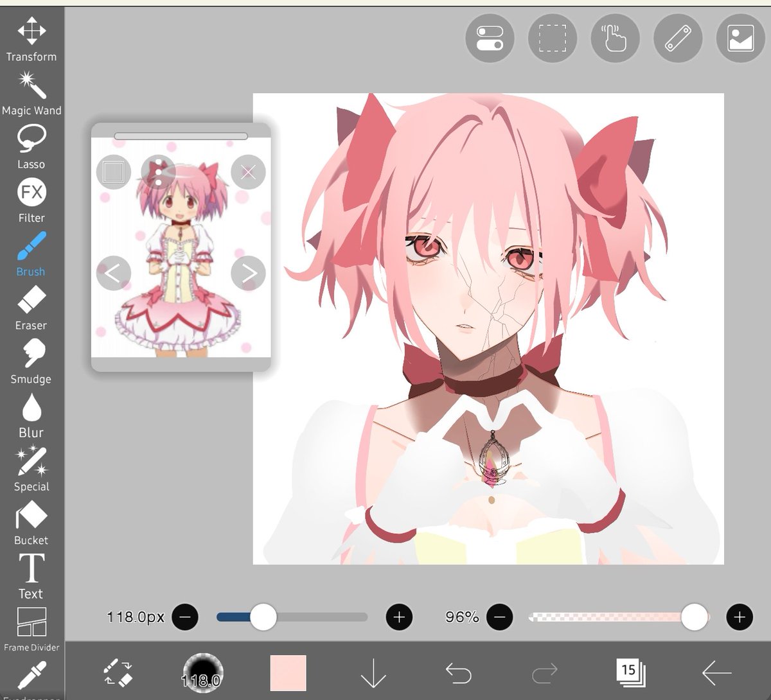Open reference window three-dot menu
This screenshot has width=771, height=700.
158,171
